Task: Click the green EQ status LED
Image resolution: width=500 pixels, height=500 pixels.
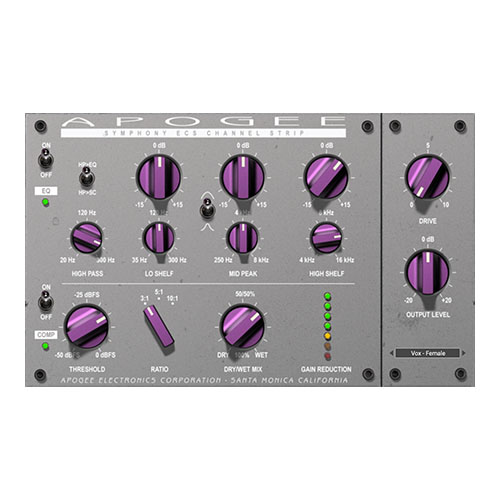Action: (45, 202)
